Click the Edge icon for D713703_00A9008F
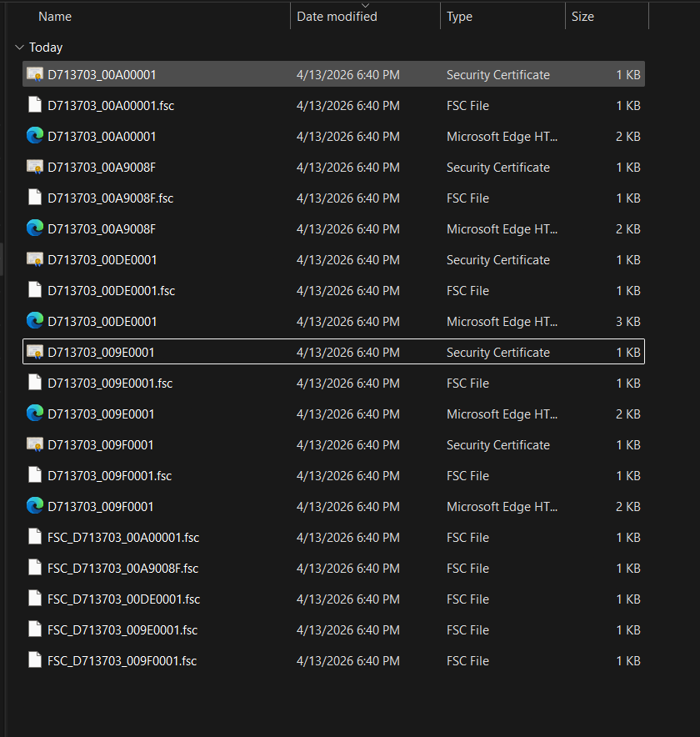The image size is (700, 737). point(35,229)
